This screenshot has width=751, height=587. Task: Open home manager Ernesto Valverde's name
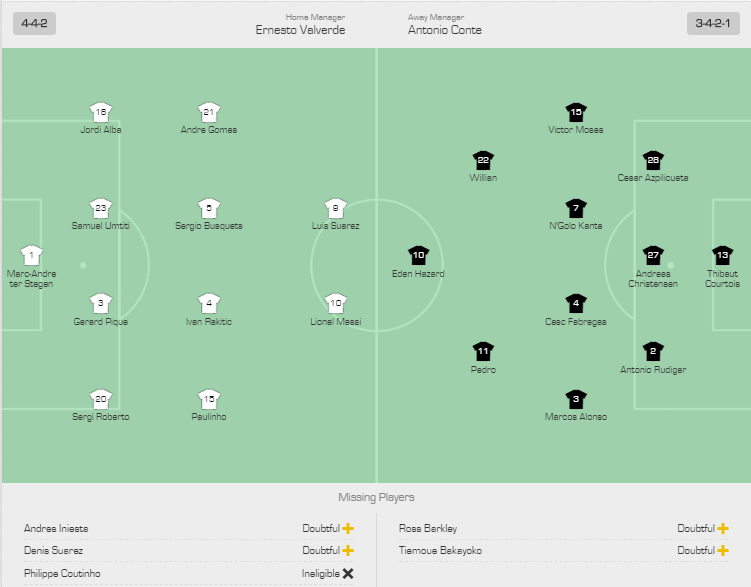300,30
